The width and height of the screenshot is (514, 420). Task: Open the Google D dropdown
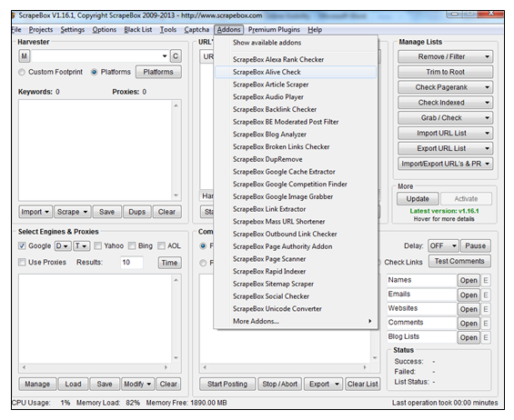pos(63,245)
